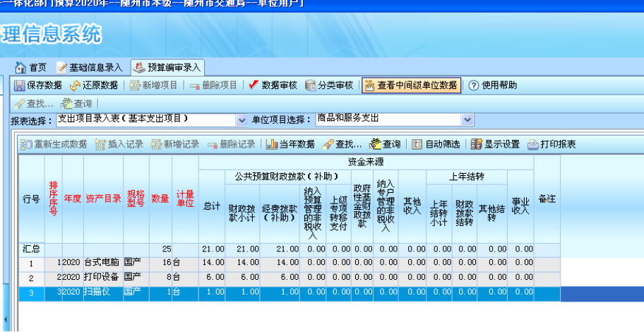Select row 1 台式电脑 cell
This screenshot has height=332, width=644.
103,262
